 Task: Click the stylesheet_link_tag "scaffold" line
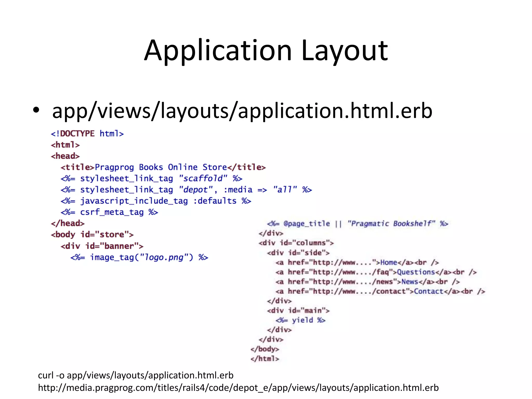click(151, 178)
